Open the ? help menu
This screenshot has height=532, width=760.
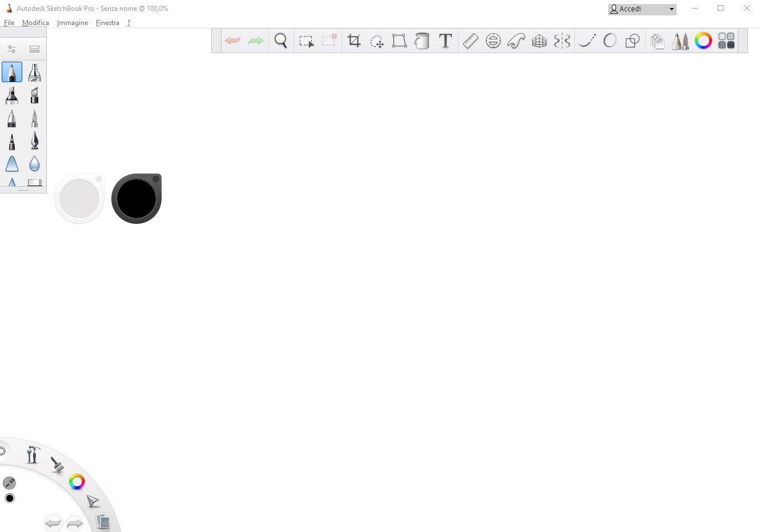(x=128, y=23)
